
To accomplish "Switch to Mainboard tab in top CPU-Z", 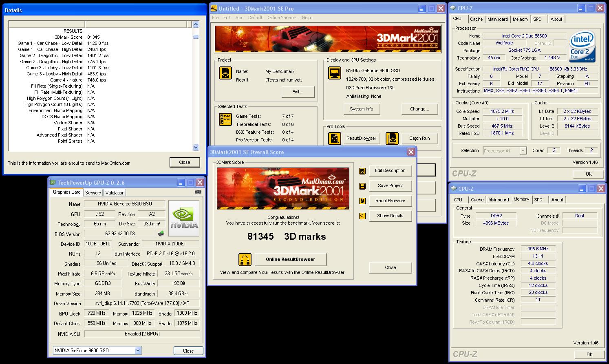I will click(498, 19).
